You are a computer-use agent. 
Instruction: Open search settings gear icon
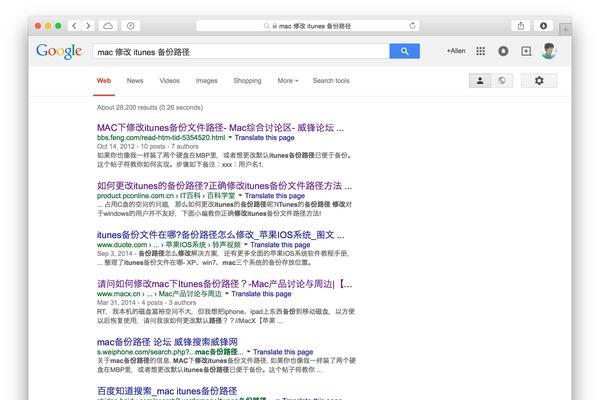539,80
